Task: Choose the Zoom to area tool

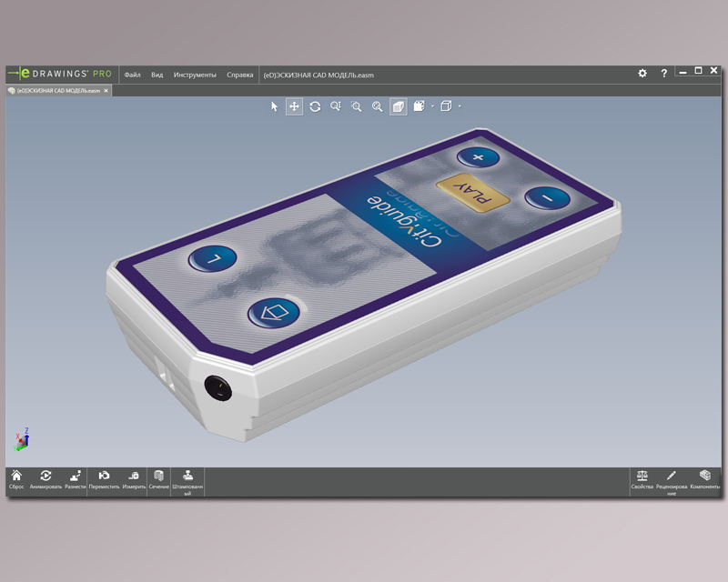Action: pyautogui.click(x=356, y=106)
